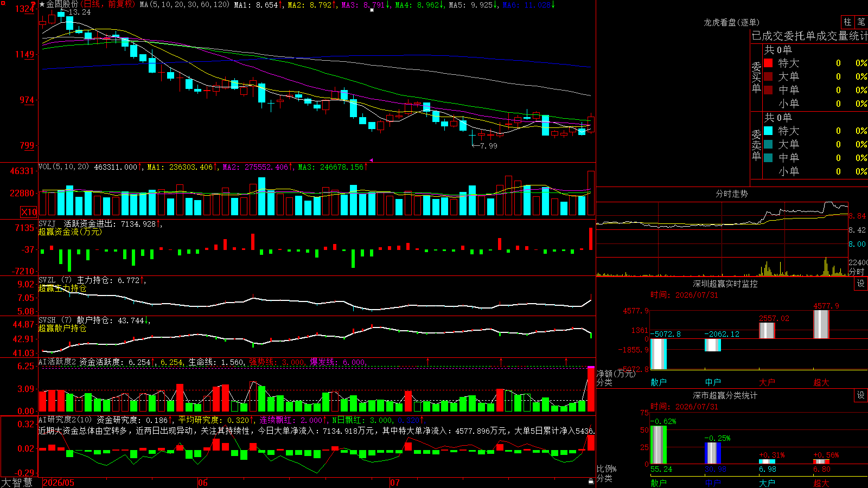Click the 深市超赢分类统计 panel title
The height and width of the screenshot is (488, 868).
point(725,395)
